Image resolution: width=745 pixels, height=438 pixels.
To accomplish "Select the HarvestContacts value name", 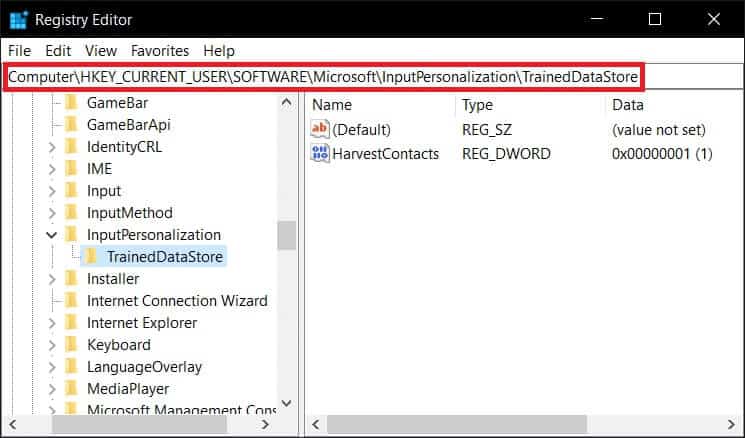I will pos(386,153).
